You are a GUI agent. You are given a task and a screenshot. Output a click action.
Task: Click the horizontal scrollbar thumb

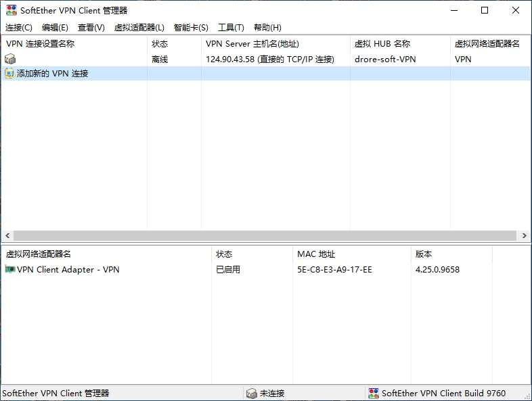pyautogui.click(x=265, y=235)
